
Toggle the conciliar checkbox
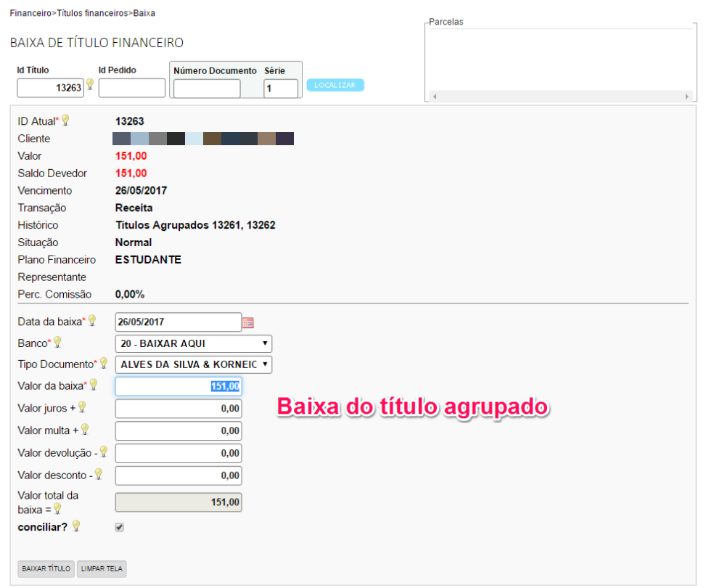click(x=120, y=528)
